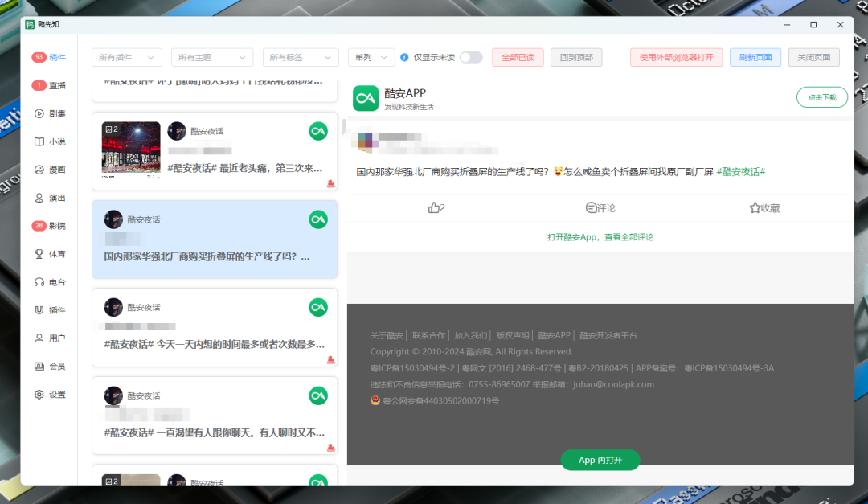The image size is (868, 504).
Task: Click the red-lit image thumbnail on first card
Action: 131,150
